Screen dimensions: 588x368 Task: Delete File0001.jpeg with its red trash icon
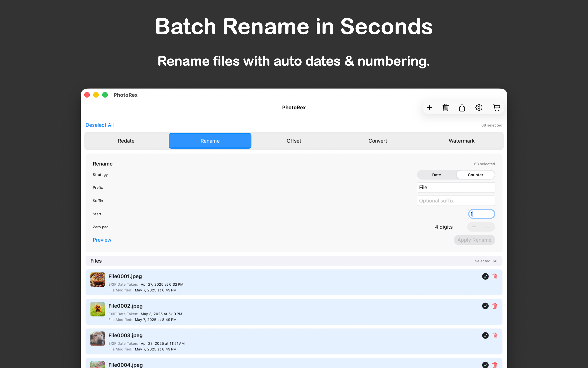tap(494, 276)
